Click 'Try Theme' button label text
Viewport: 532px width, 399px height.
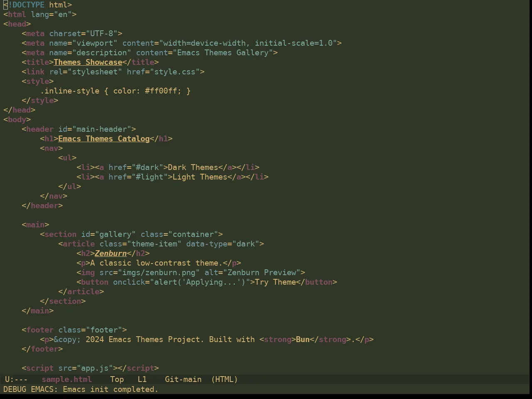(276, 282)
